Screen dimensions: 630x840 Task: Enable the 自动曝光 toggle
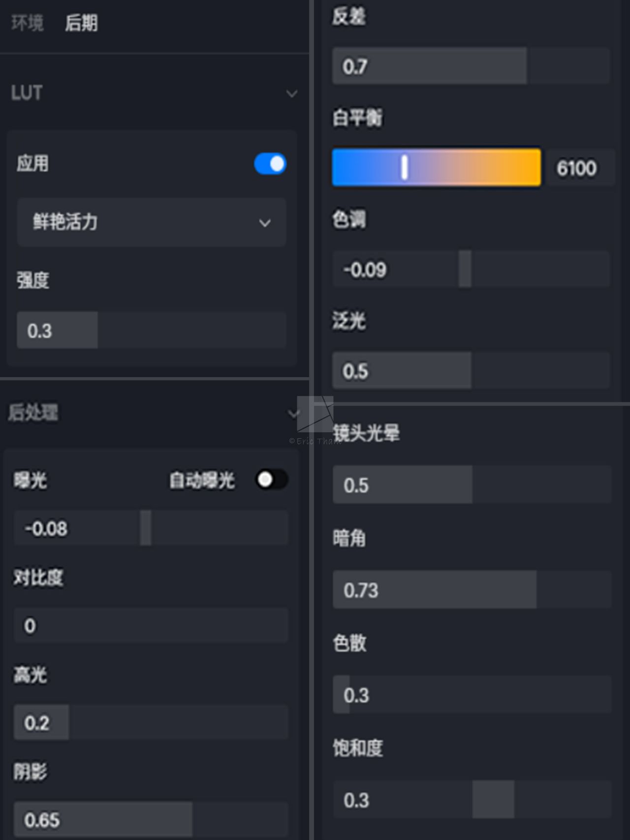[x=271, y=480]
